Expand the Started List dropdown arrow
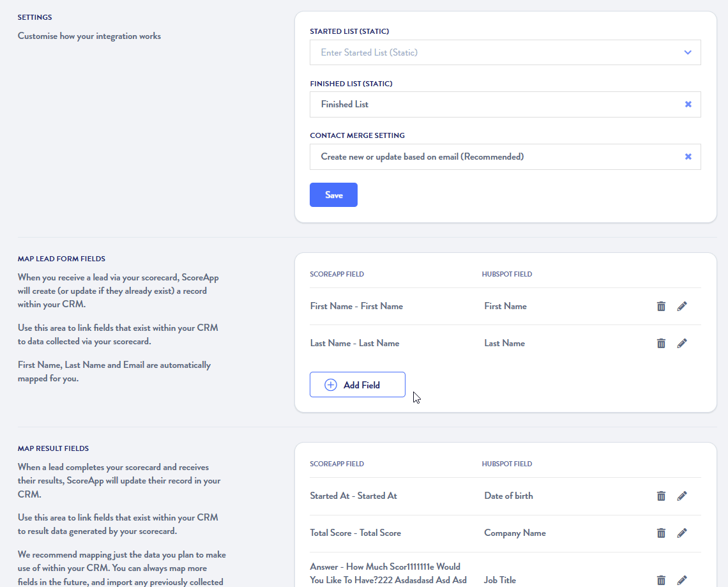The image size is (728, 587). coord(688,52)
